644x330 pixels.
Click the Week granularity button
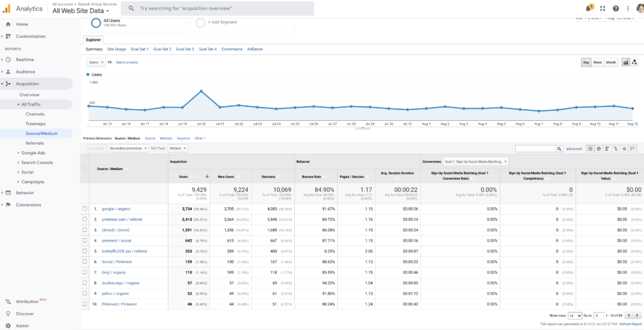tap(597, 62)
